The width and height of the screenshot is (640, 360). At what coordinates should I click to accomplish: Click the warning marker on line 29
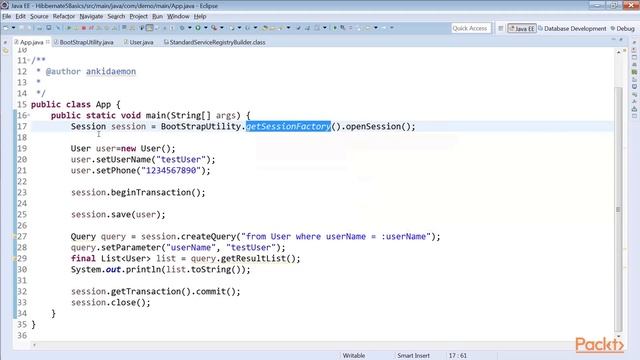click(14, 258)
